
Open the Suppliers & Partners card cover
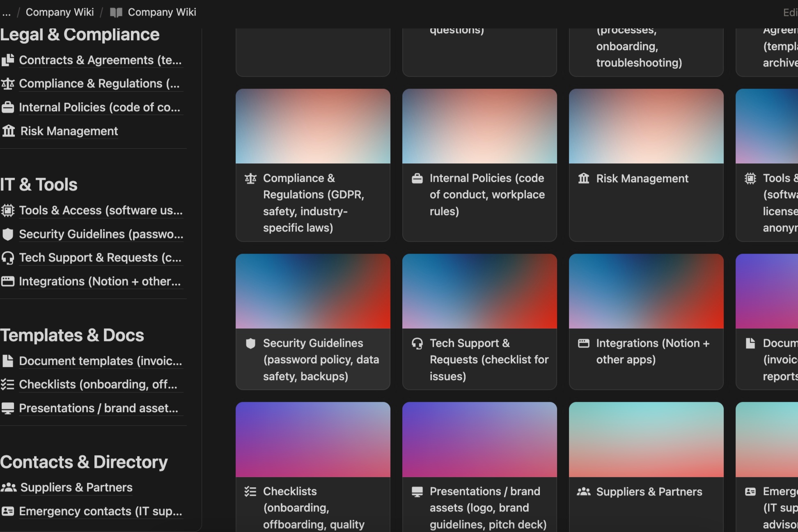[x=646, y=439]
